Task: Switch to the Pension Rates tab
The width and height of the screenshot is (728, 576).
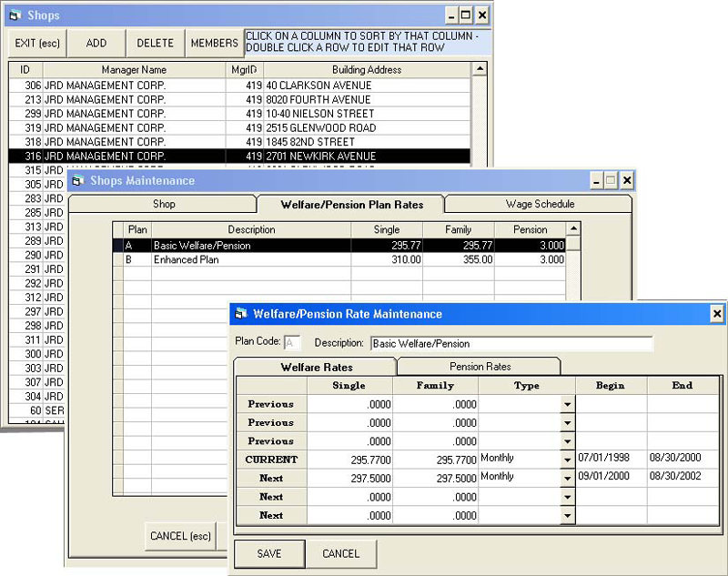Action: [479, 367]
